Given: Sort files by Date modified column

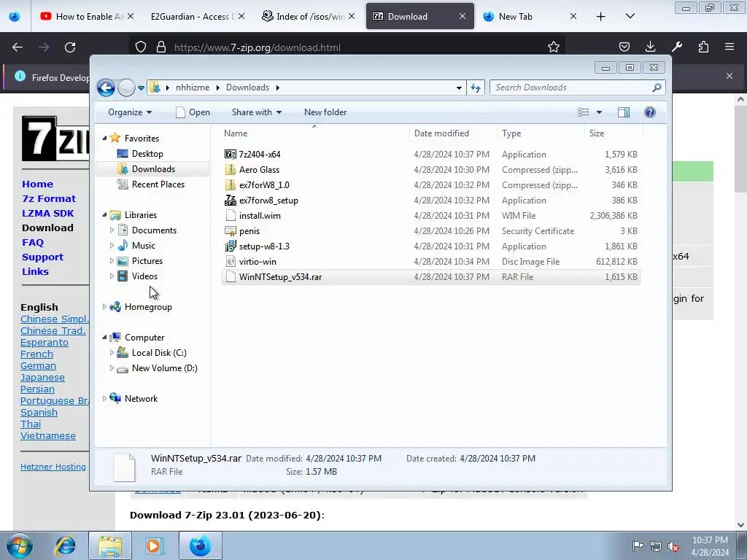Looking at the screenshot, I should click(452, 133).
